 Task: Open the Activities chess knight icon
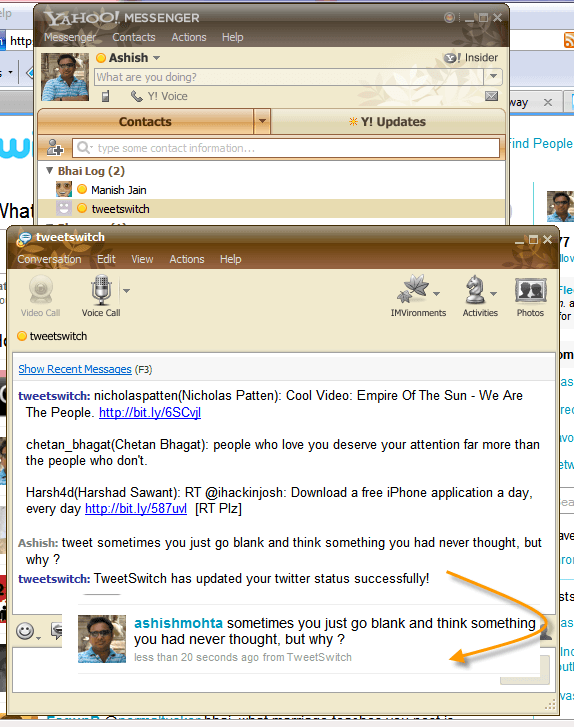(x=475, y=290)
